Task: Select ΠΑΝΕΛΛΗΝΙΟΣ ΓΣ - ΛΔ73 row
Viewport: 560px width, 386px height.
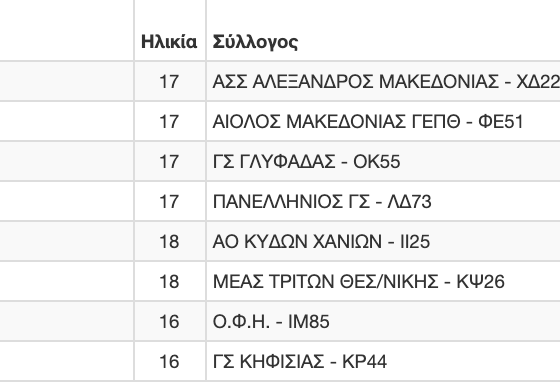Action: (280, 201)
